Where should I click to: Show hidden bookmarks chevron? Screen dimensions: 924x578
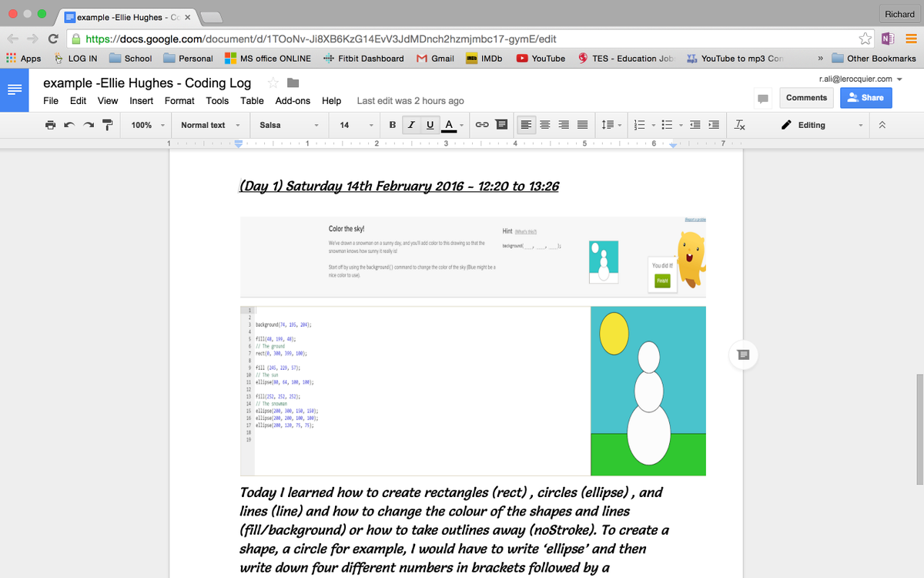tap(820, 58)
